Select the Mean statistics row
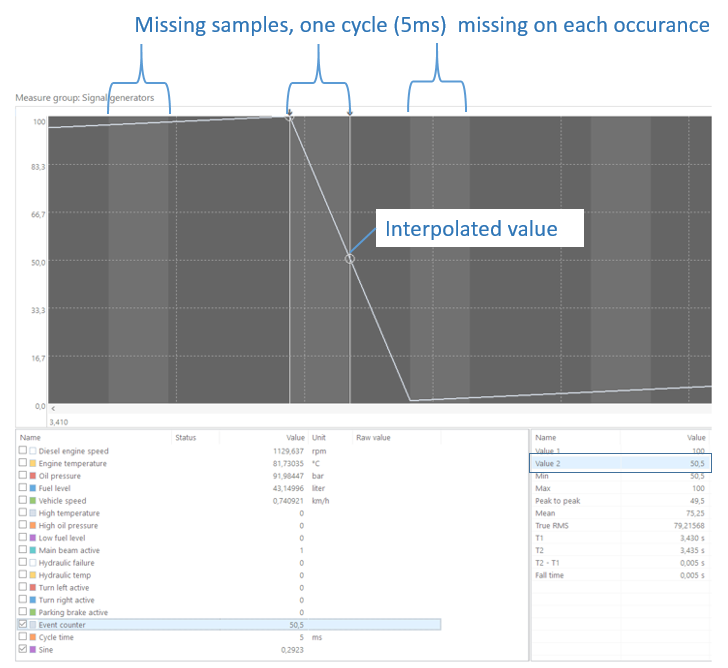The width and height of the screenshot is (728, 668). pyautogui.click(x=620, y=513)
